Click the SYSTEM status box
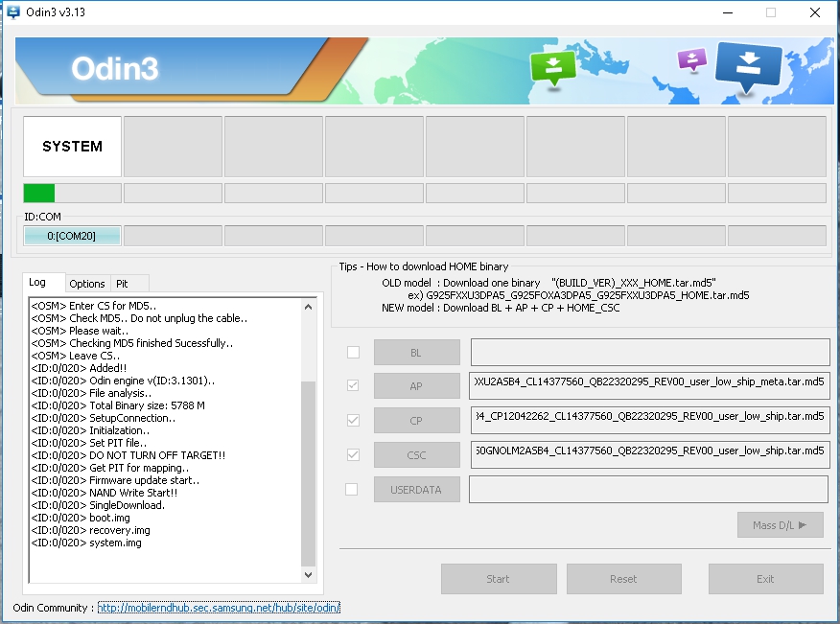Screen dimensions: 840x624 (72, 147)
